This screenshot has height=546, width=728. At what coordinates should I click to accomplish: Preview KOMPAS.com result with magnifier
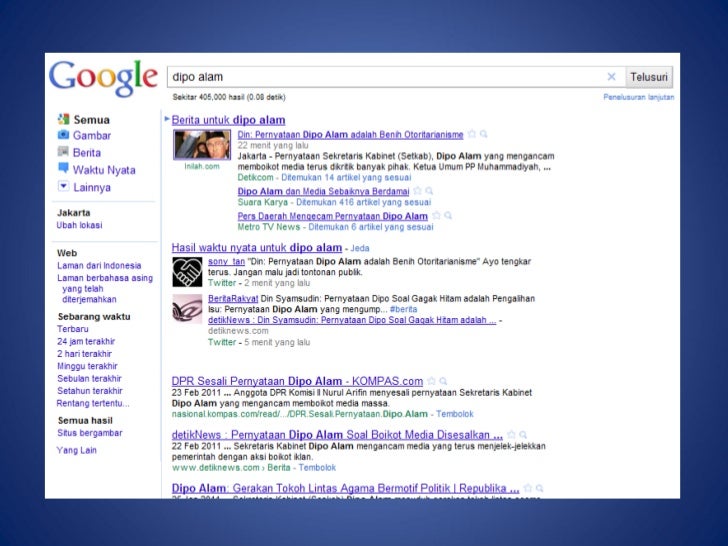click(443, 381)
